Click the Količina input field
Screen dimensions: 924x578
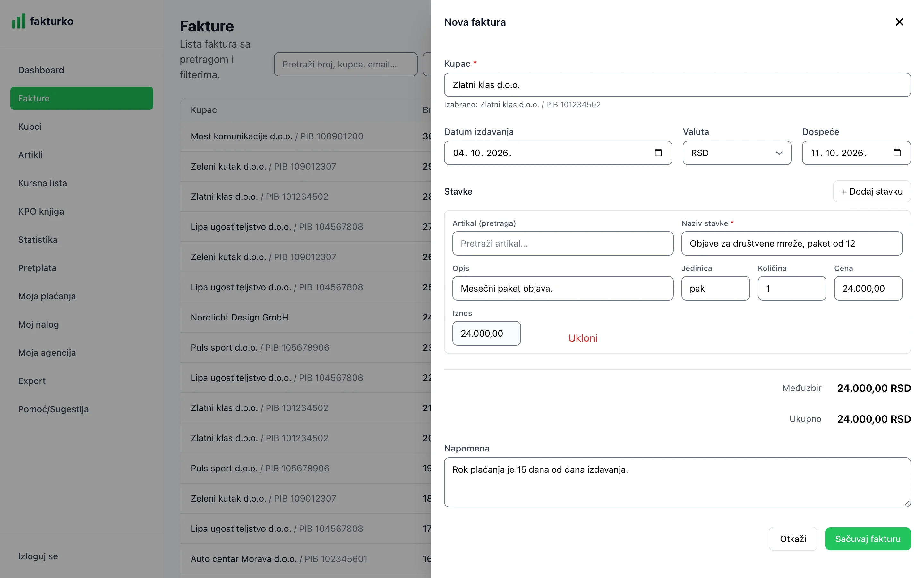point(792,289)
